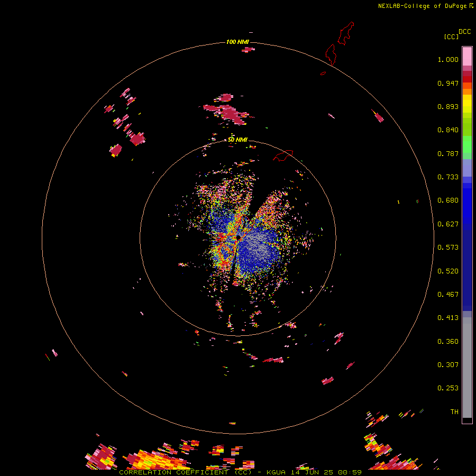This screenshot has height=476, width=476.
Task: Click the CORRELATION COEFFICIENT (CC) title text
Action: tap(185, 472)
